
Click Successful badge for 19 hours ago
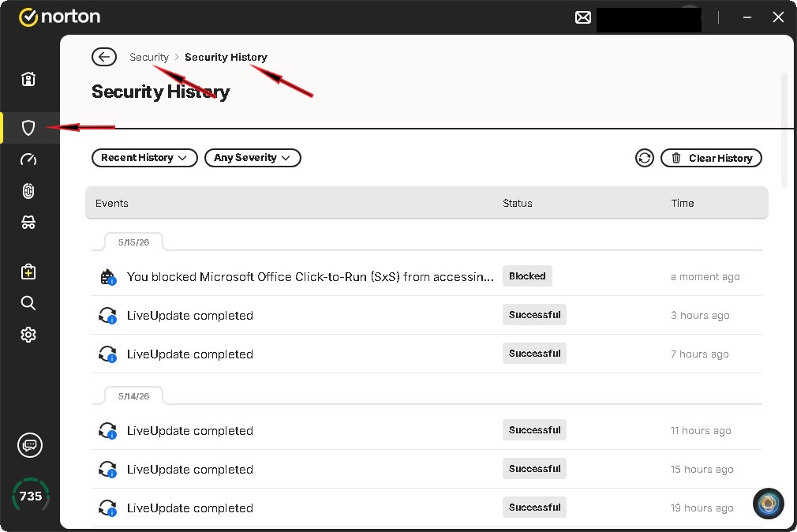pyautogui.click(x=535, y=508)
